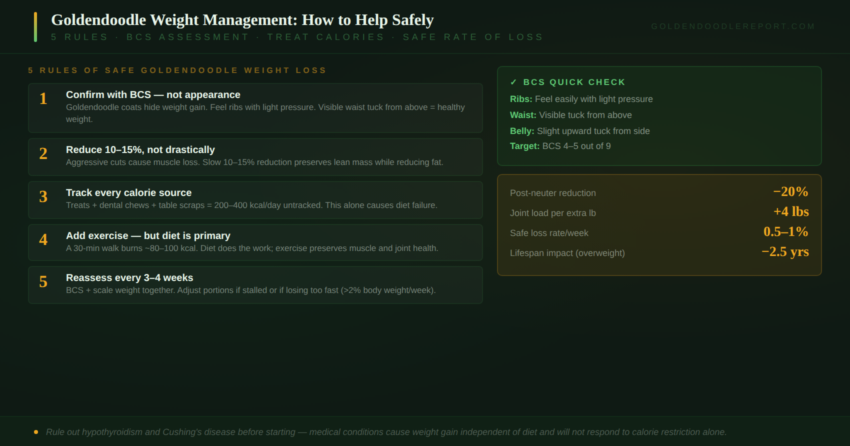Click the +4 lbs value
850x446 pixels.
(x=791, y=211)
